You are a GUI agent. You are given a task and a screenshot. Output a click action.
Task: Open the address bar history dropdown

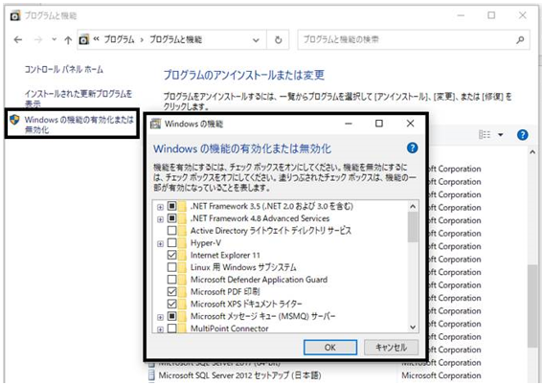256,40
